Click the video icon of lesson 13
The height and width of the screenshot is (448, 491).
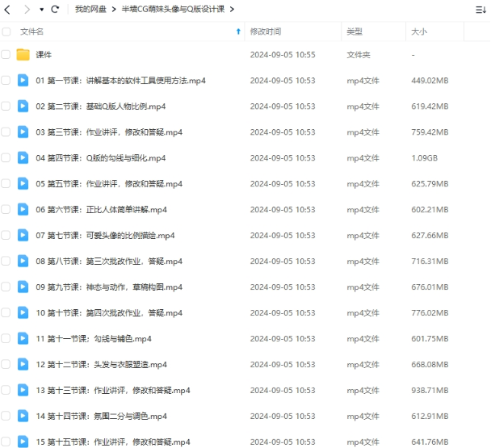(23, 391)
